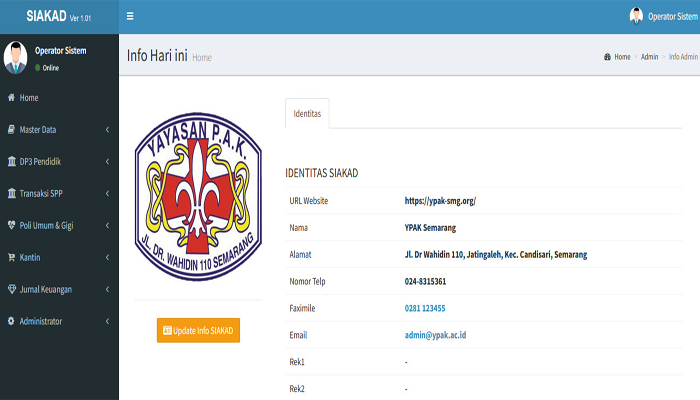The height and width of the screenshot is (400, 700).
Task: Click the Jurnal Keuangan diamond icon
Action: (x=11, y=289)
